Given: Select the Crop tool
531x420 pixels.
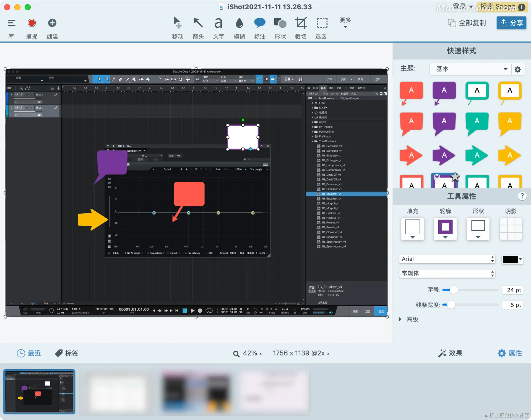Looking at the screenshot, I should (x=301, y=23).
